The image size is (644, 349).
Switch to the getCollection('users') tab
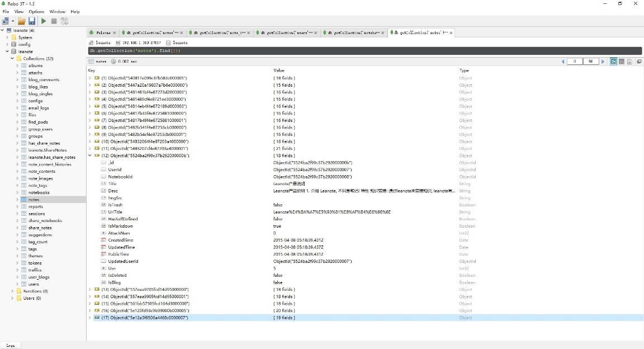tap(288, 32)
